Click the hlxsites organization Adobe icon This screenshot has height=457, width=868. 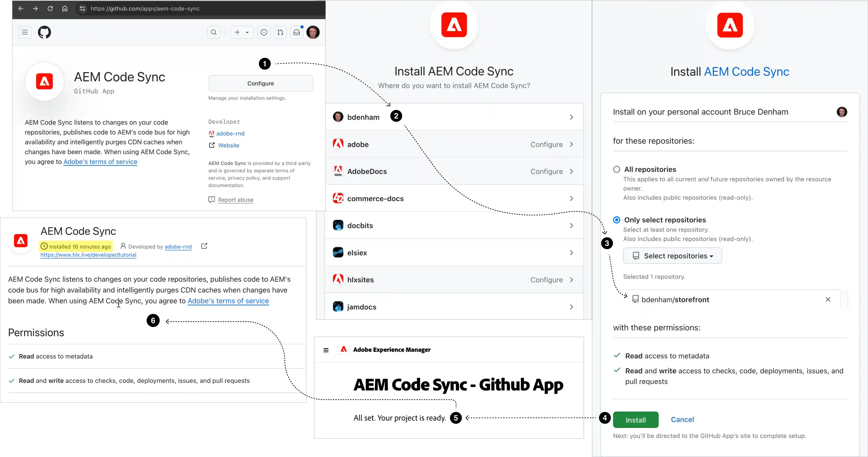339,280
